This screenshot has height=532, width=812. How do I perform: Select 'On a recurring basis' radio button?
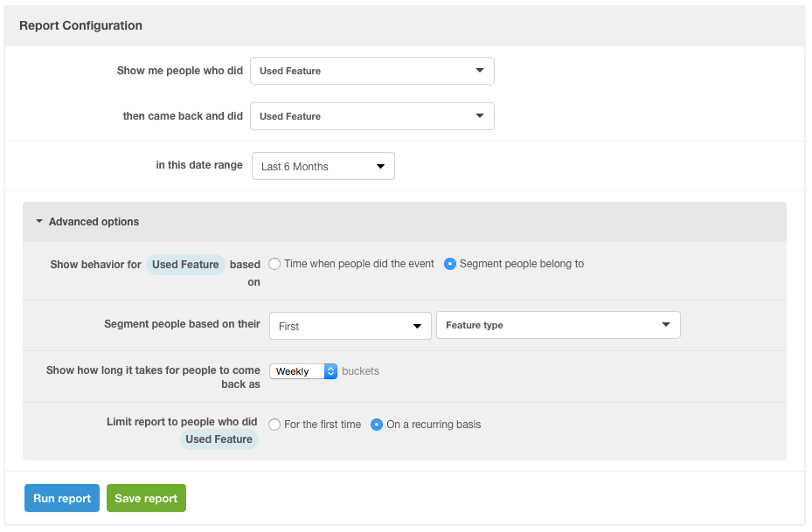377,425
